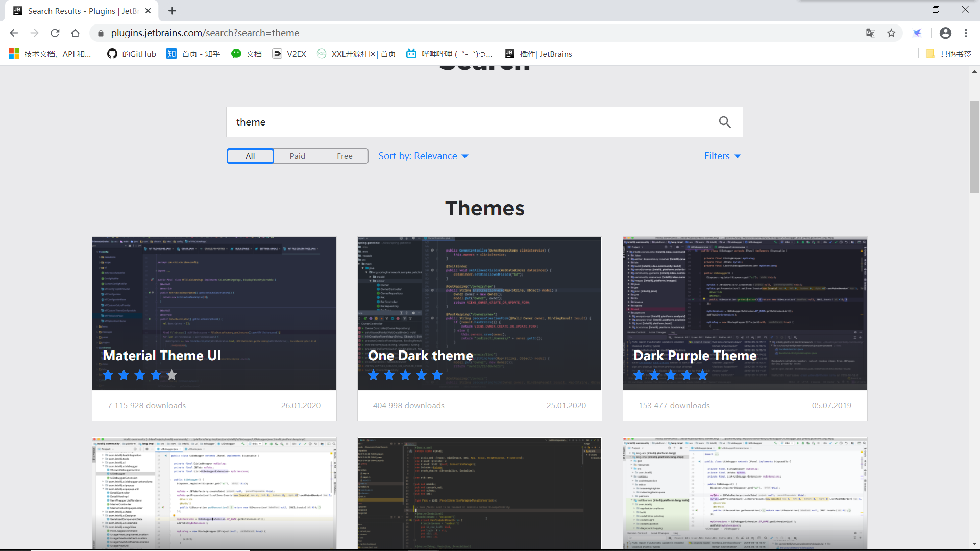Expand the Filters dropdown
Screen dimensions: 980x551
(722, 156)
